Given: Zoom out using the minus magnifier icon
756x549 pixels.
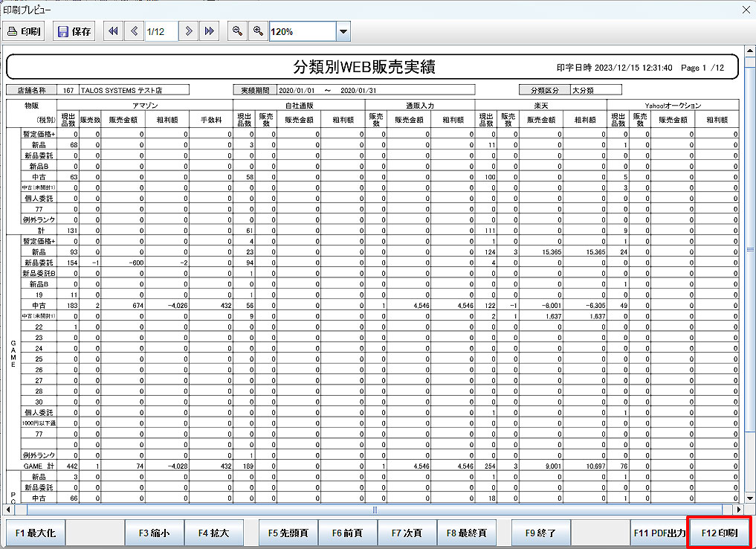Looking at the screenshot, I should point(236,30).
